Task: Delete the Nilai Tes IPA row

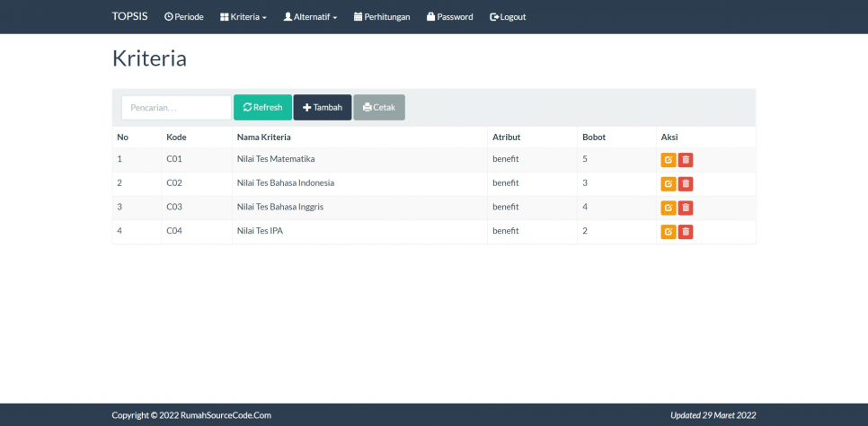Action: 686,232
